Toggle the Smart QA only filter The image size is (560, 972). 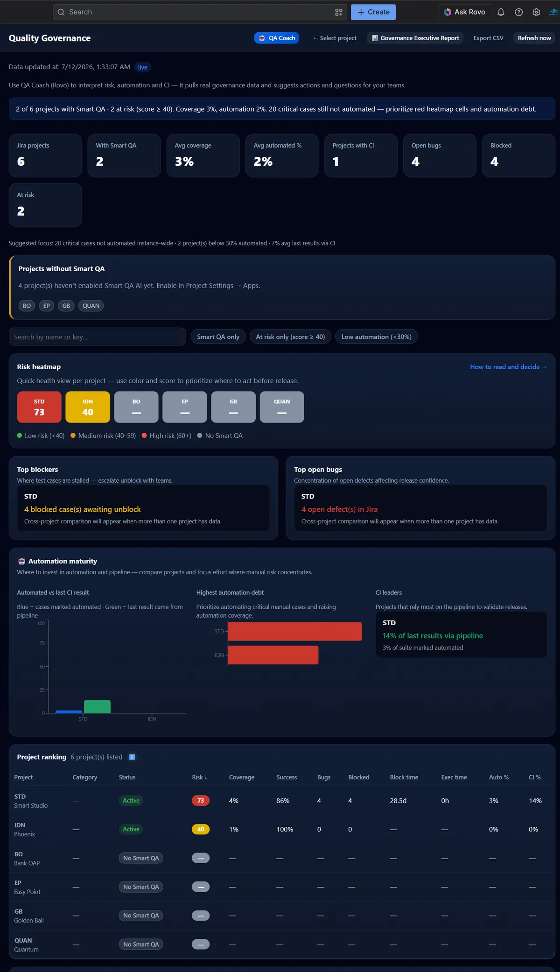pos(218,337)
